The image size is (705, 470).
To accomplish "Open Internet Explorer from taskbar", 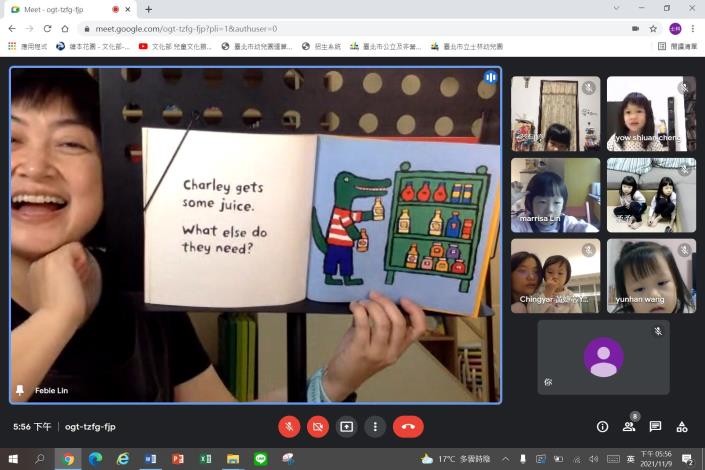I will (x=123, y=459).
